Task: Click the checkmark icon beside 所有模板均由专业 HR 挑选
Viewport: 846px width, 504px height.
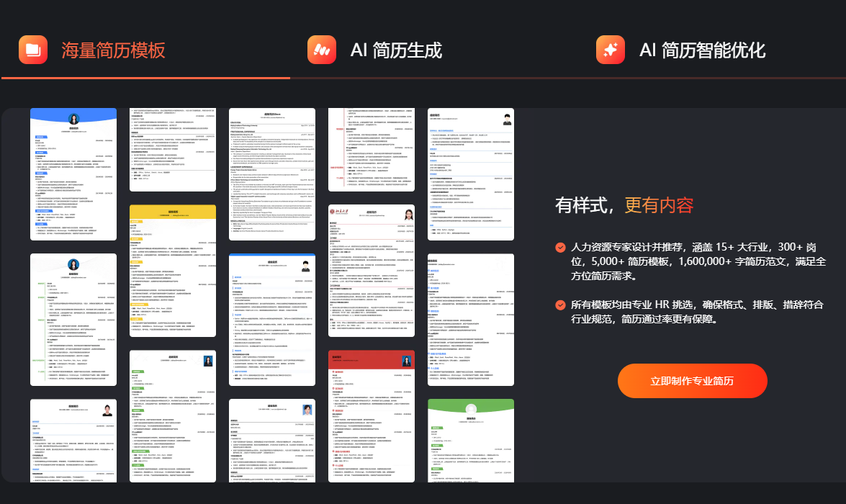Action: coord(561,305)
